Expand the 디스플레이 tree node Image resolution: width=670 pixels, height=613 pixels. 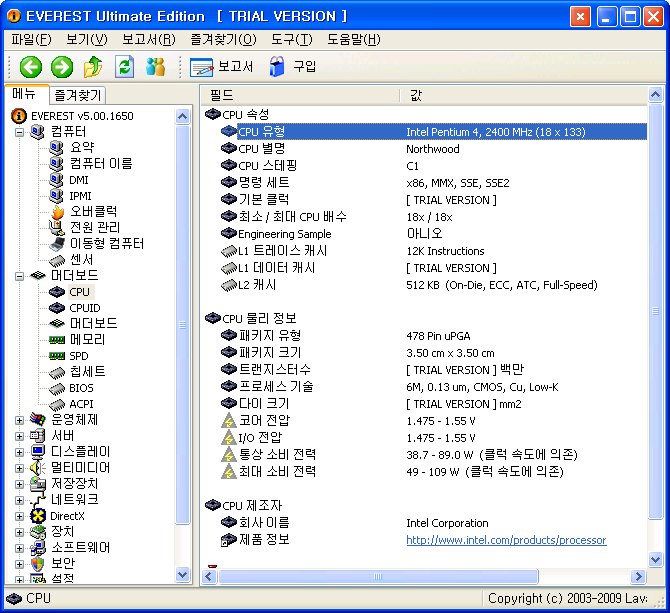click(19, 452)
